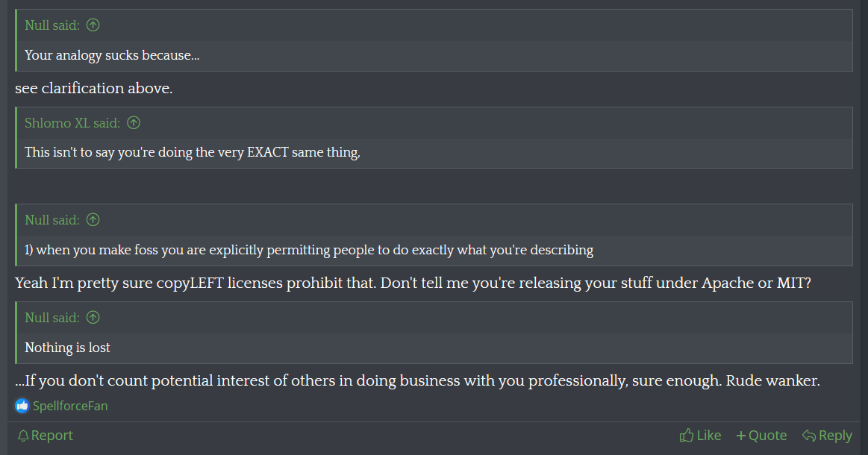
Task: Click the "Quote" button label
Action: 767,436
